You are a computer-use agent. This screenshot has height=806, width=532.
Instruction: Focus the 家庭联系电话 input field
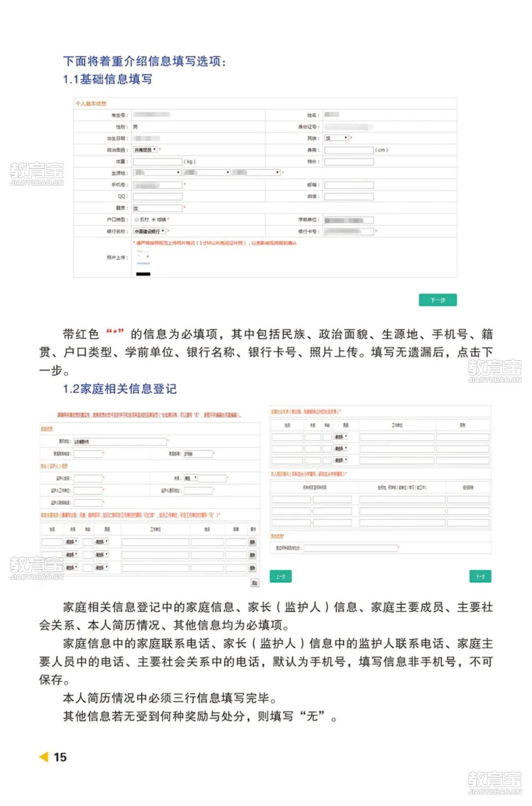pyautogui.click(x=88, y=454)
